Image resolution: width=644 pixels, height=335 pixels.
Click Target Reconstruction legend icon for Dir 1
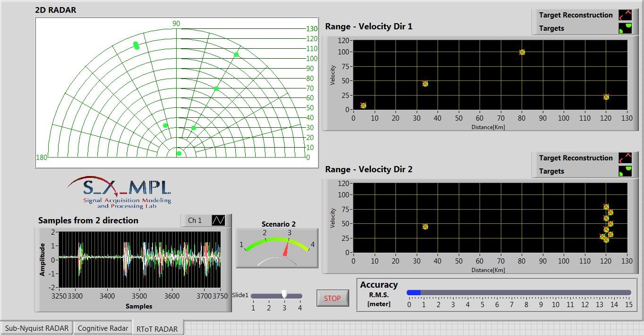(x=625, y=15)
